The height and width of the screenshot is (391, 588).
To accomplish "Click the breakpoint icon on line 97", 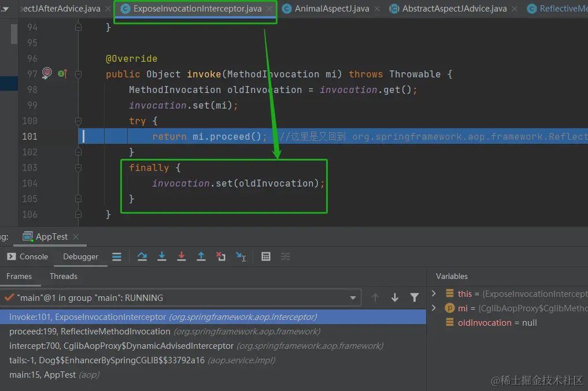I will click(x=47, y=73).
